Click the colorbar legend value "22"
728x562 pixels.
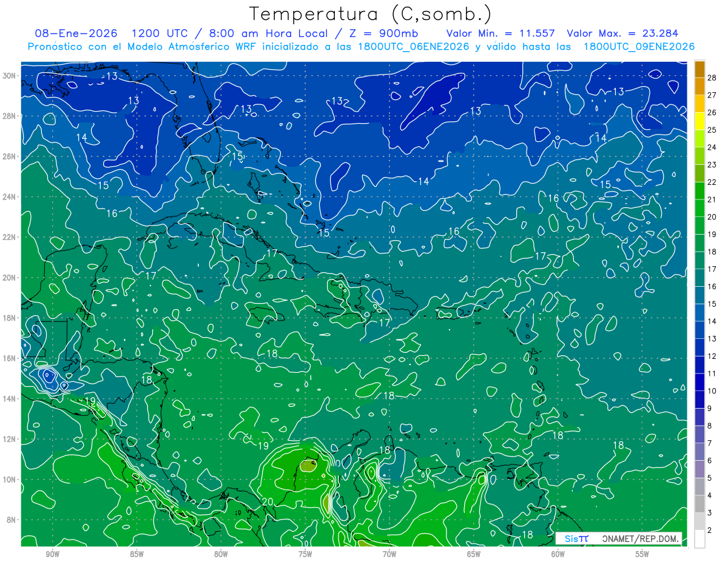coord(712,182)
